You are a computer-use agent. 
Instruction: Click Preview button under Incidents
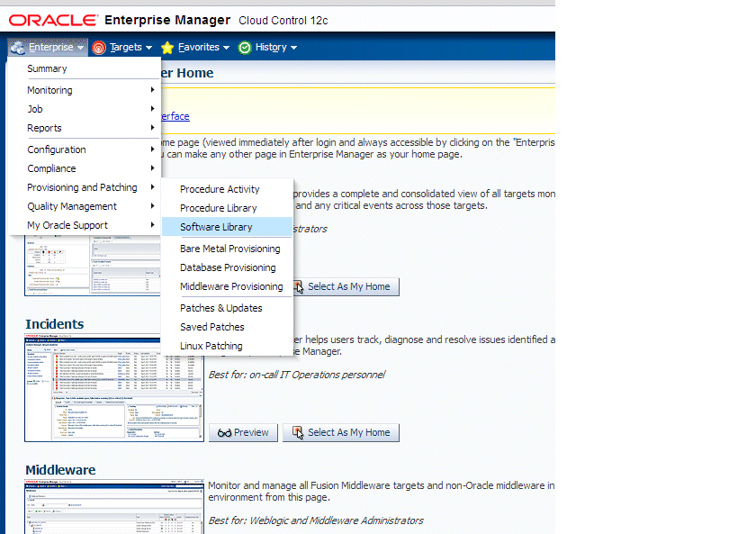coord(244,433)
